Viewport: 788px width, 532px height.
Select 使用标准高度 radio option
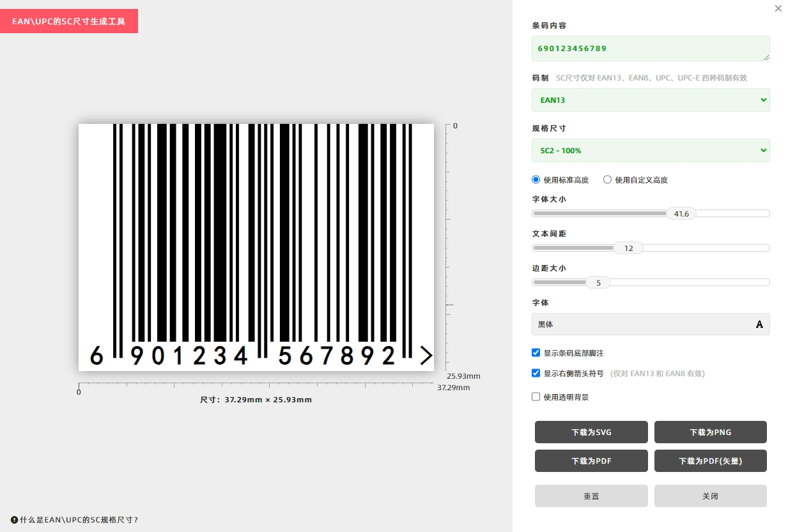(x=536, y=180)
